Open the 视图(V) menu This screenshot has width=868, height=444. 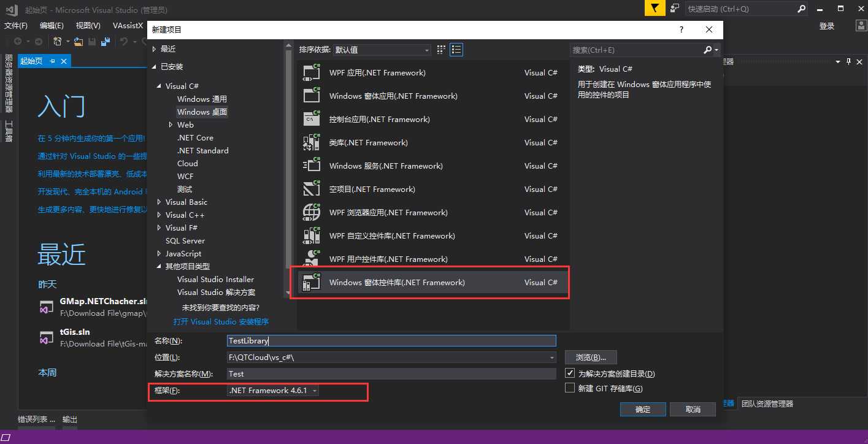click(x=88, y=26)
